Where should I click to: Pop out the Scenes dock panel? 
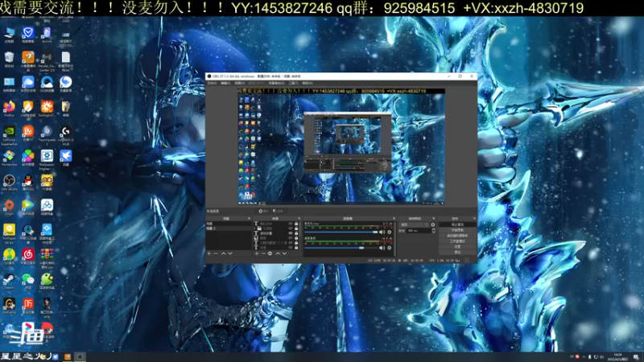coord(249,218)
